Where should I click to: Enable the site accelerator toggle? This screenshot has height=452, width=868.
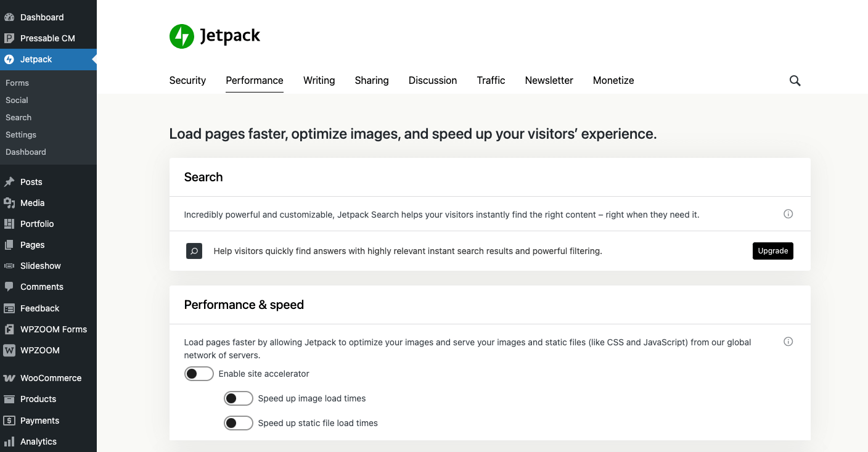pos(199,374)
